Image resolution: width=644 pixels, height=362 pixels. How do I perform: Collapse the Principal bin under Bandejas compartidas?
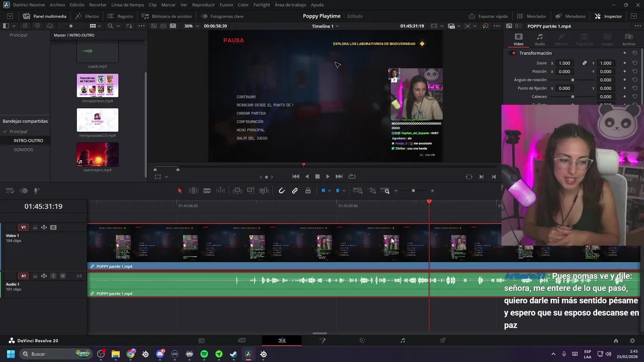click(x=5, y=132)
